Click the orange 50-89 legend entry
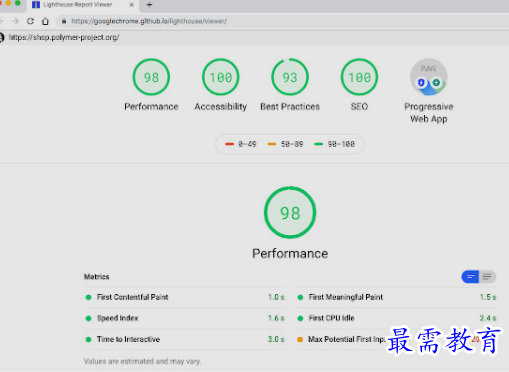The image size is (509, 372). [x=285, y=144]
